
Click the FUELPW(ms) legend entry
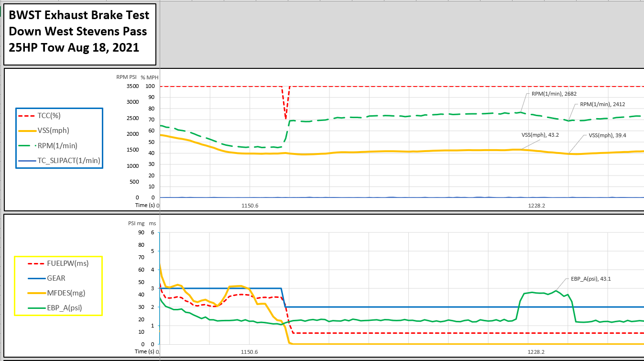point(66,263)
